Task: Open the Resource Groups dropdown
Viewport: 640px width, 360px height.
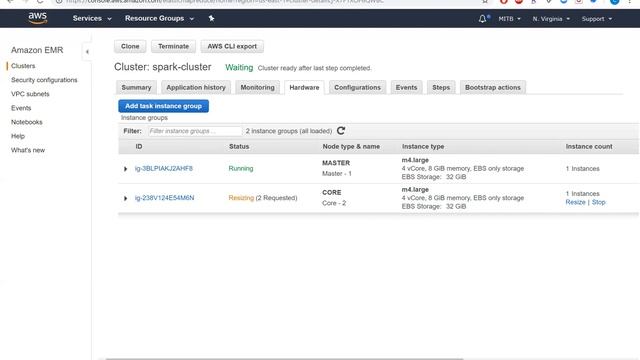Action: 159,18
